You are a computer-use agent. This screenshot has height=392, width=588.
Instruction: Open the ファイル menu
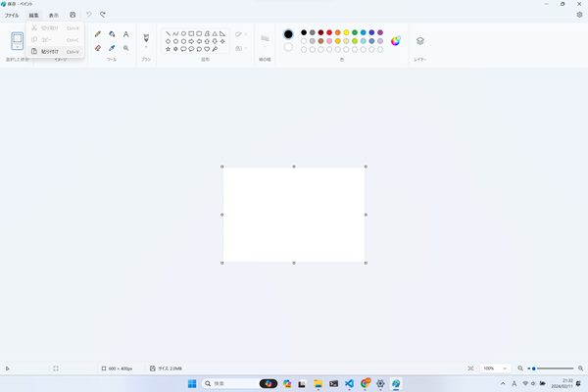pyautogui.click(x=12, y=16)
